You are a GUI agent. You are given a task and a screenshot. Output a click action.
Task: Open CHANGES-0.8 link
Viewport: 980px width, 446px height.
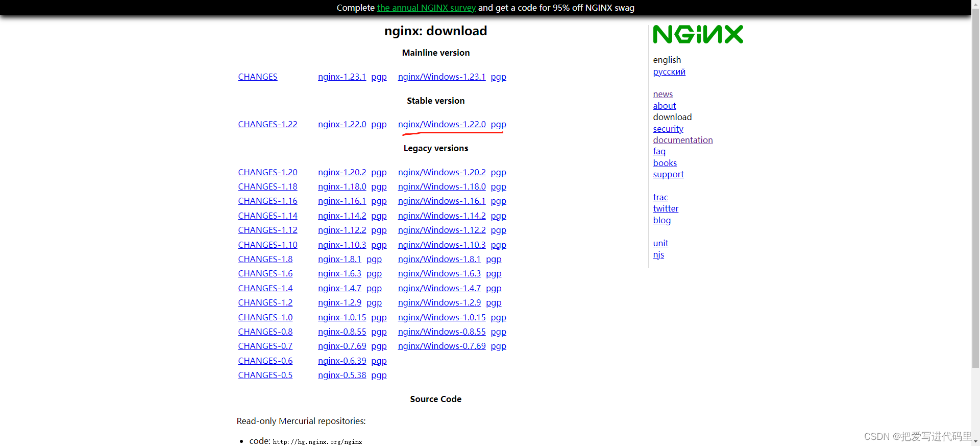click(265, 332)
